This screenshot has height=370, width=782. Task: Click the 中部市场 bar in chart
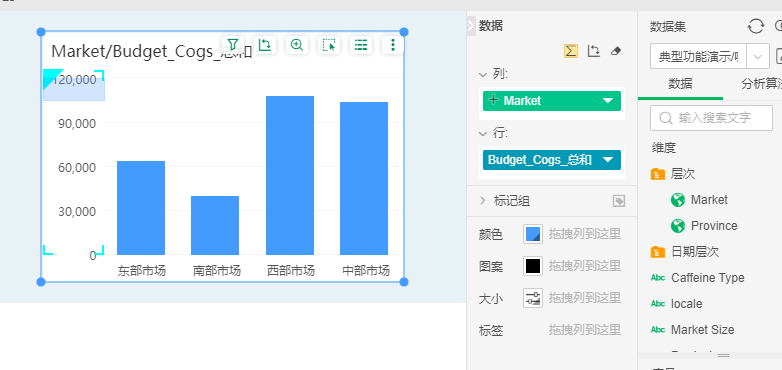(364, 179)
